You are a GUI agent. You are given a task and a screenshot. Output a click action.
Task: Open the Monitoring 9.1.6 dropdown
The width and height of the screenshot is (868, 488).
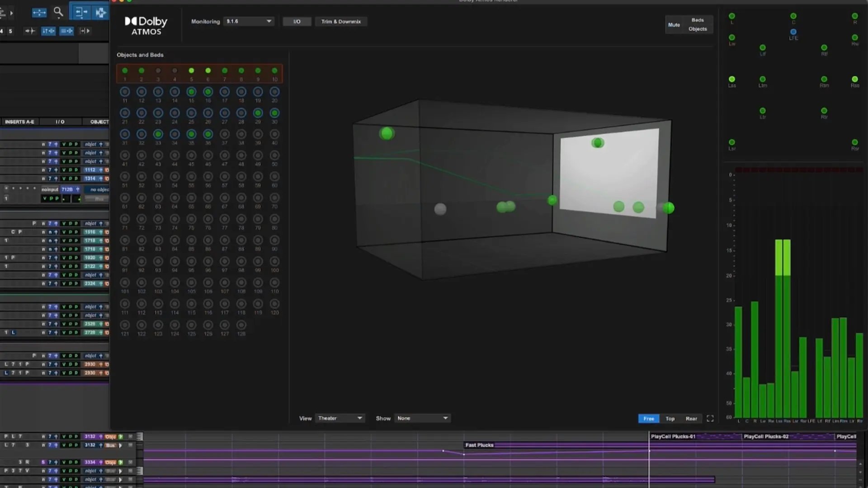pyautogui.click(x=249, y=21)
